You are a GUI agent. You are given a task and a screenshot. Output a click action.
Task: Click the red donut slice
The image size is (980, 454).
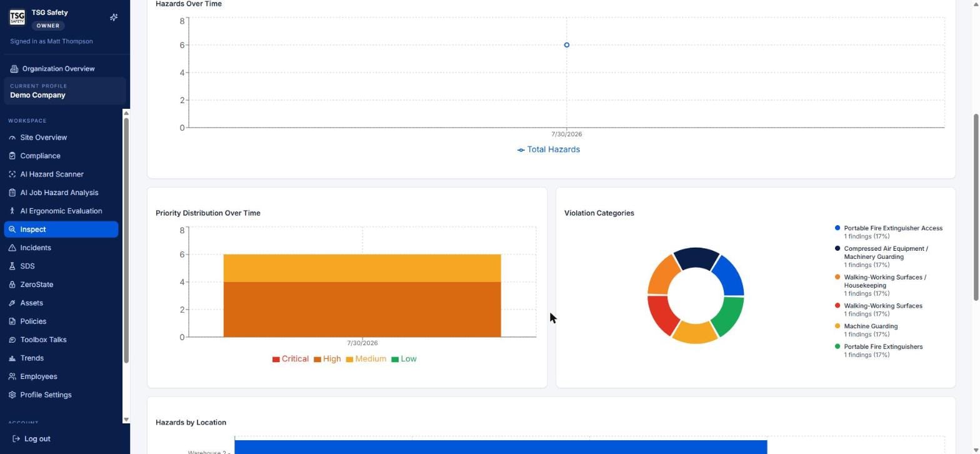point(662,315)
